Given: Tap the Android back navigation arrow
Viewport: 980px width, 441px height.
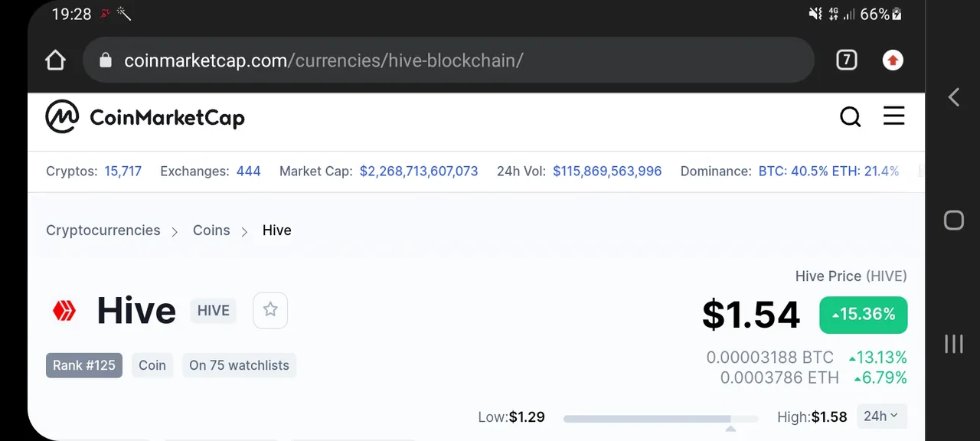Looking at the screenshot, I should point(954,97).
